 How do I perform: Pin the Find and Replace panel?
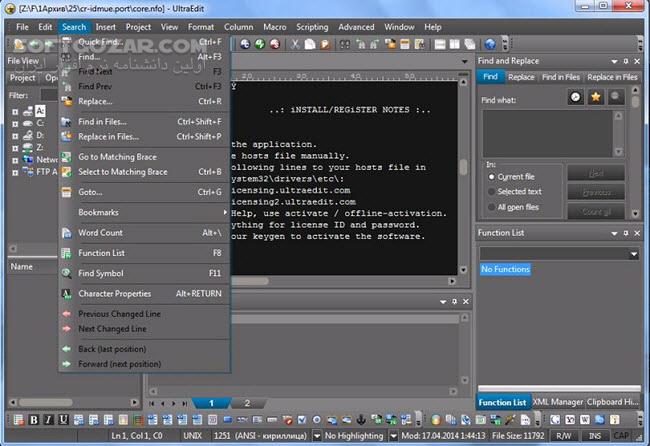tap(626, 61)
